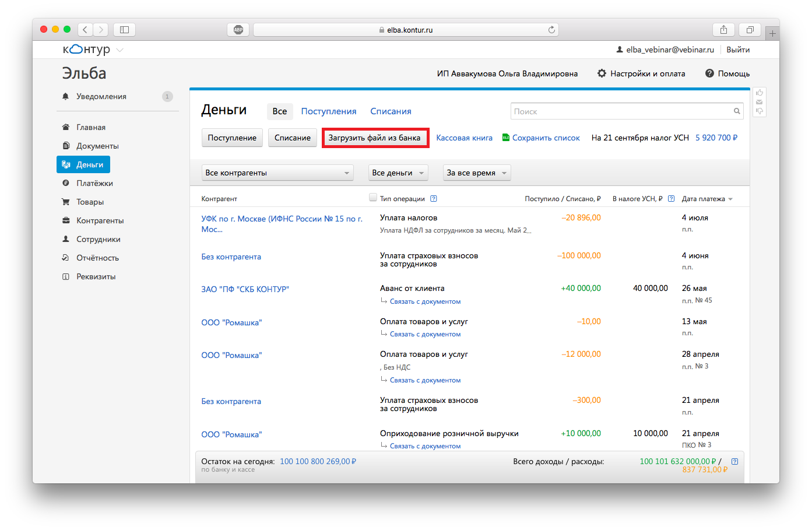Open a new Safari tab

pyautogui.click(x=772, y=33)
